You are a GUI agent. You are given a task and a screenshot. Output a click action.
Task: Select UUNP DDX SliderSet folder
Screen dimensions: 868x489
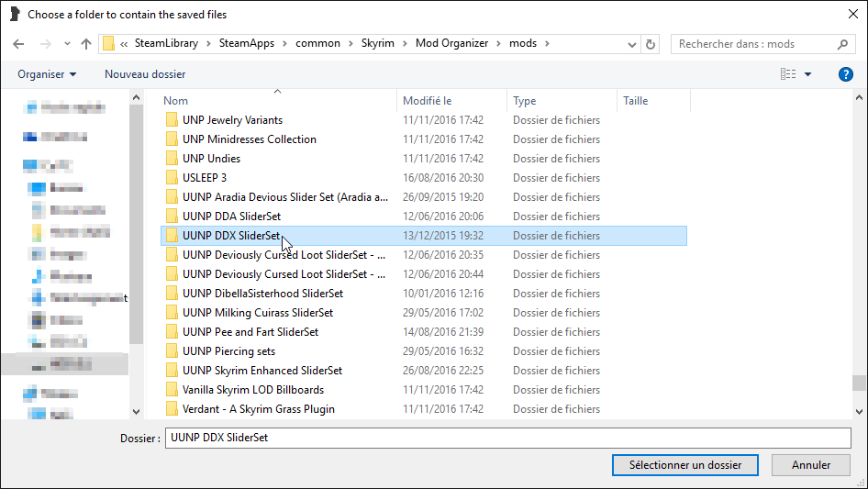pyautogui.click(x=424, y=236)
